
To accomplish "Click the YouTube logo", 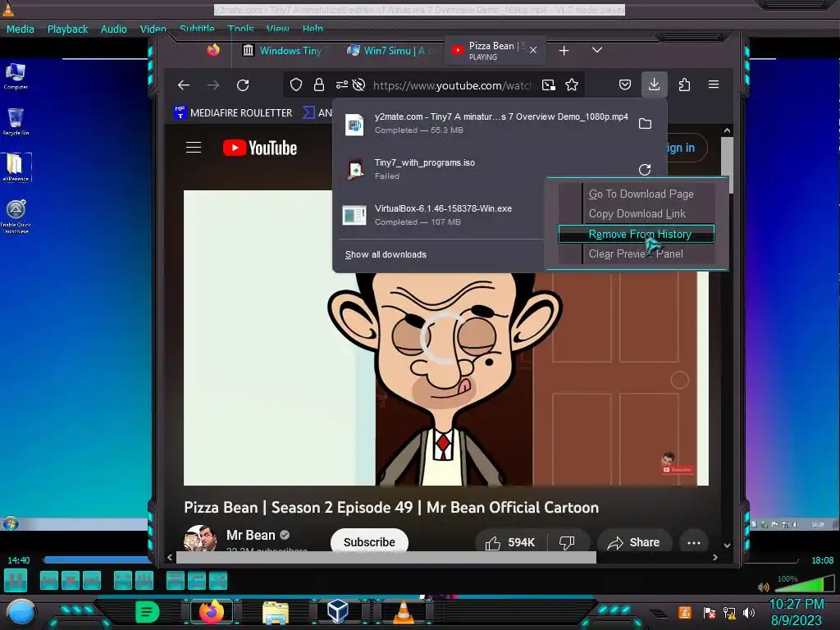I will (260, 148).
